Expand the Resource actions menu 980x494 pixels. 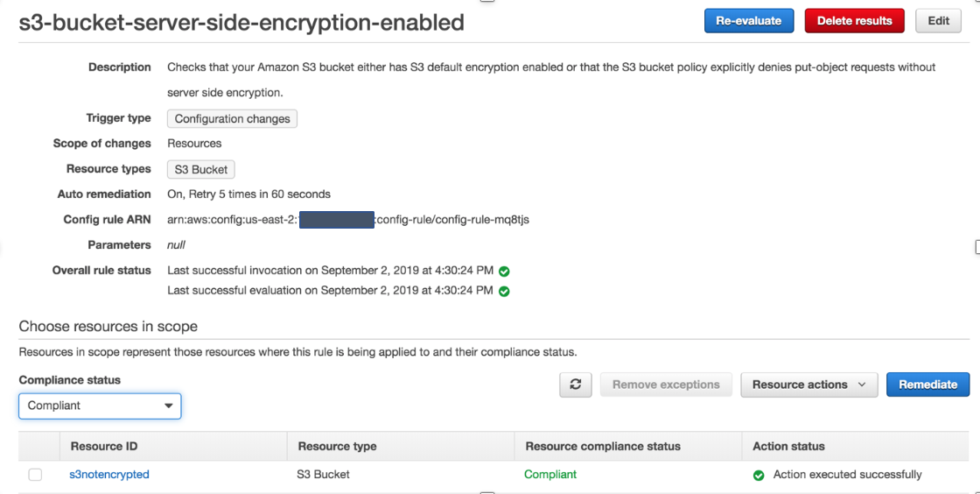(x=808, y=385)
